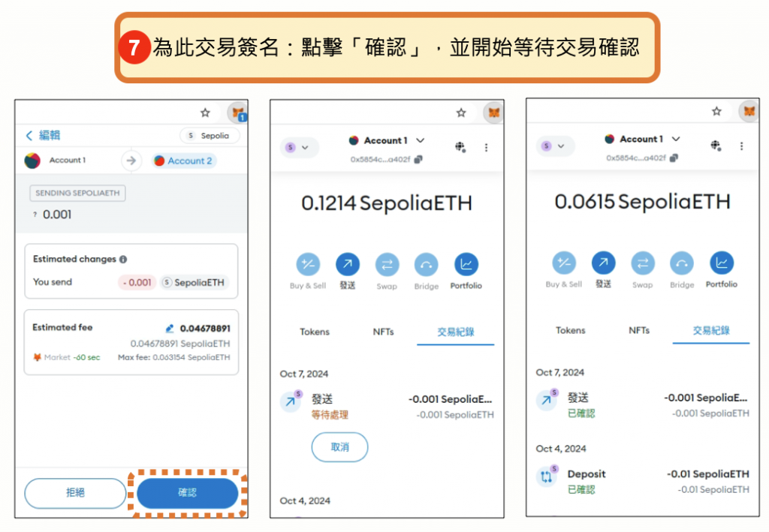
Task: Go back via the 編輯 link
Action: pos(43,135)
